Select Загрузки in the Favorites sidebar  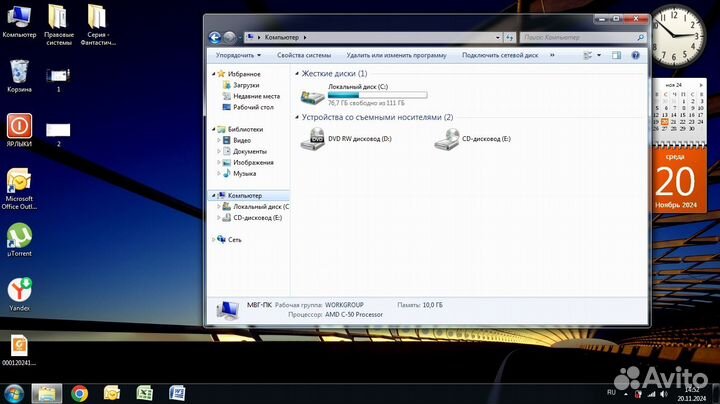(246, 85)
